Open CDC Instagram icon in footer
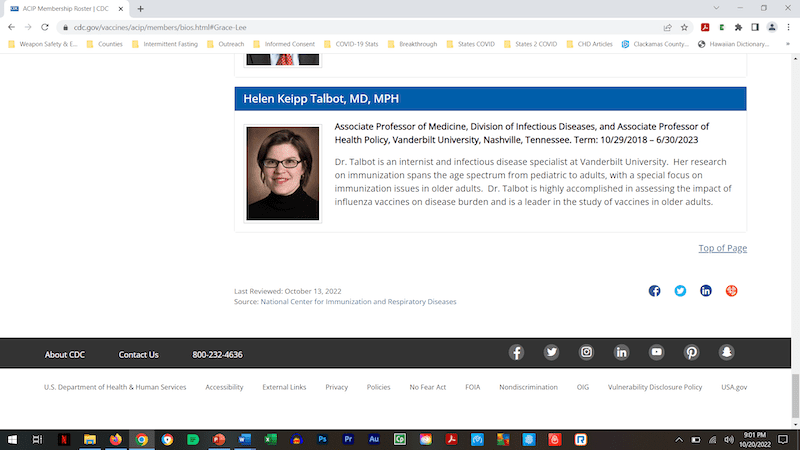800x450 pixels. tap(586, 353)
